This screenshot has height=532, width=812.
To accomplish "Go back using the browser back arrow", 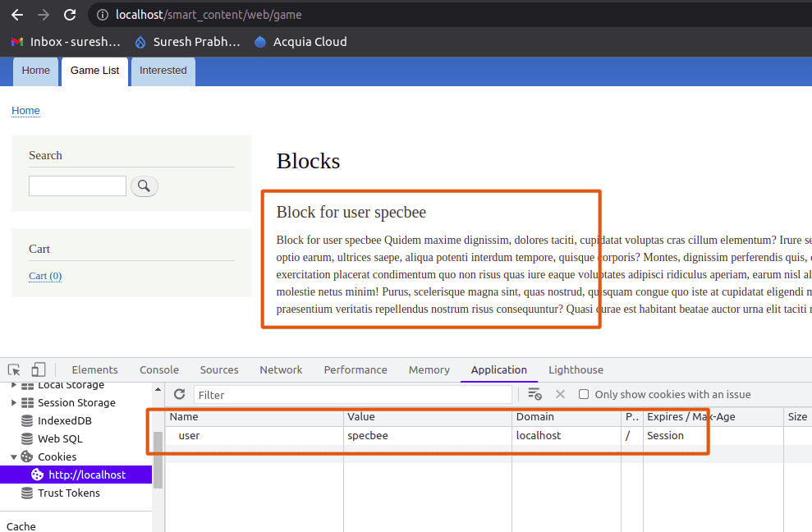I will (16, 15).
